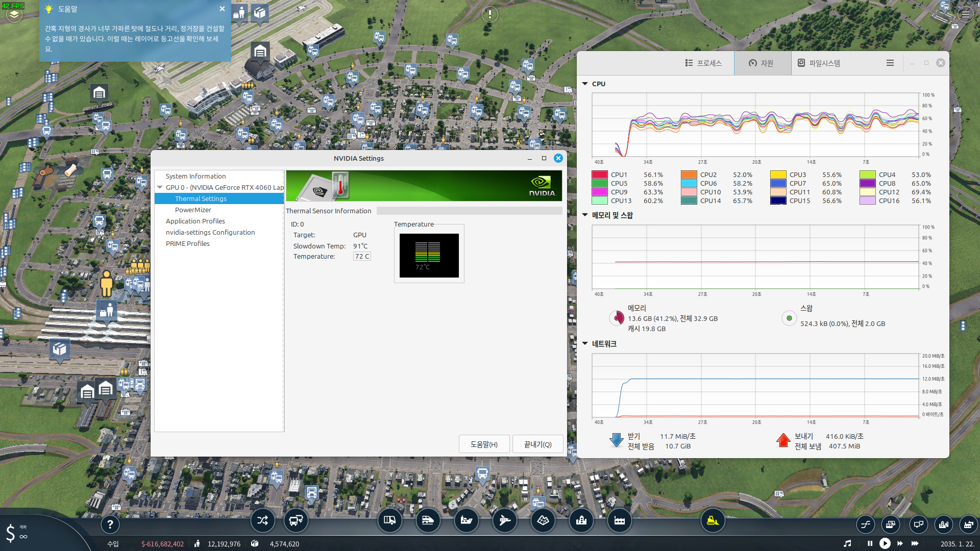980x551 pixels.
Task: Open the line manager shuffle icon
Action: click(262, 520)
